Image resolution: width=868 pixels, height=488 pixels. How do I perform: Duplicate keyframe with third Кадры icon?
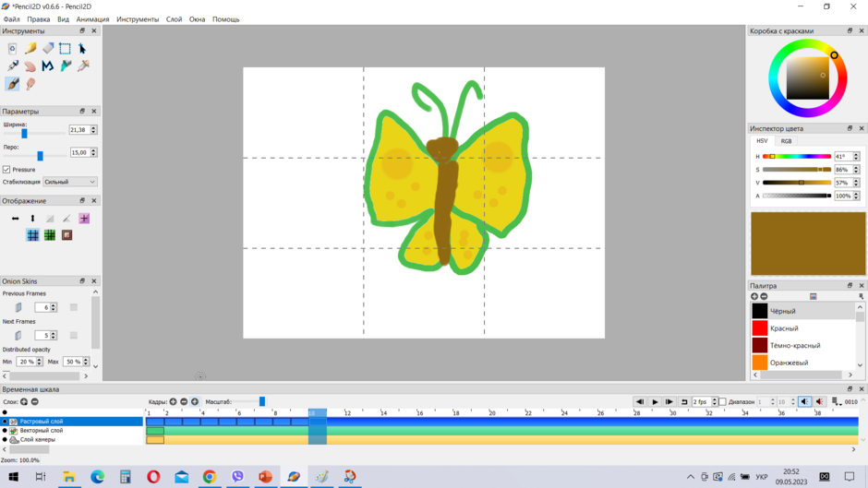(194, 401)
